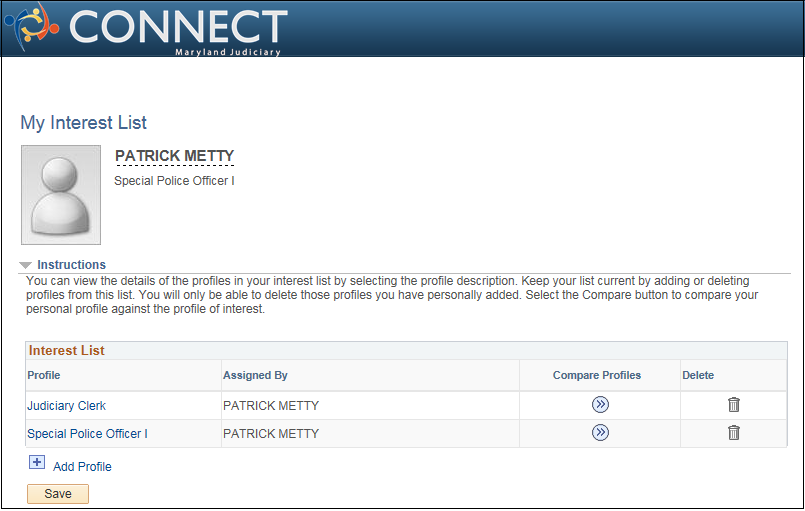This screenshot has height=511, width=805.
Task: Click the CONNECT logo emblem
Action: [31, 26]
